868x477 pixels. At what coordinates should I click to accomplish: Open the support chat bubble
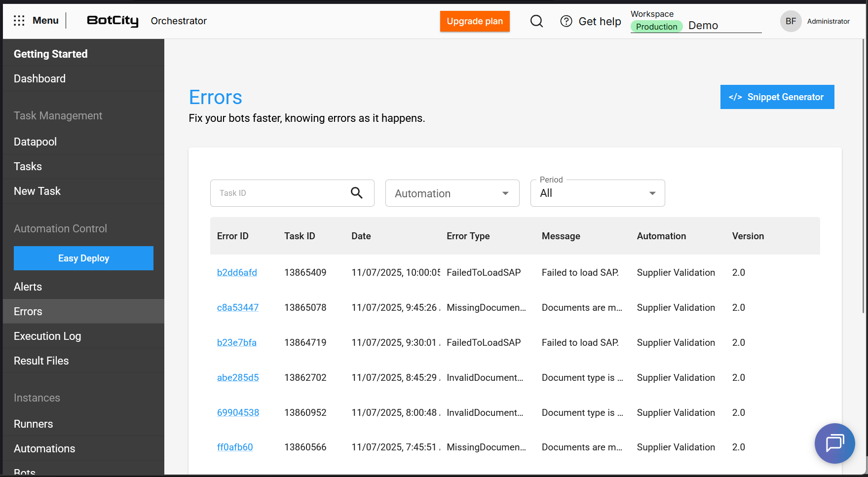[x=834, y=443]
